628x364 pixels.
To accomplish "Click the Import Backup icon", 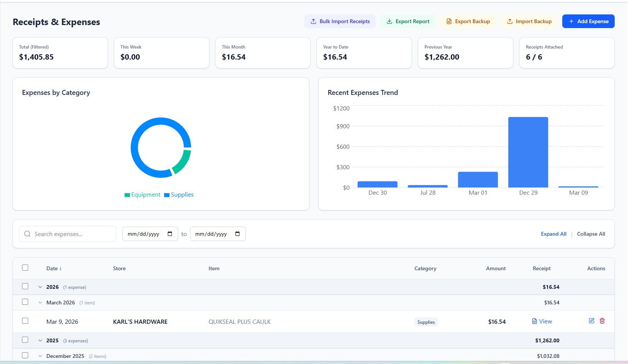I will [x=509, y=22].
